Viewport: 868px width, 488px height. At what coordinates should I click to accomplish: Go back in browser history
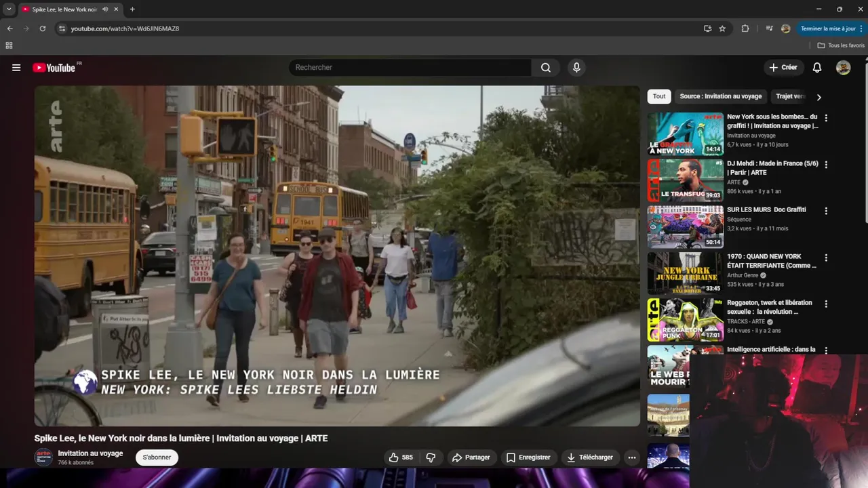click(9, 28)
